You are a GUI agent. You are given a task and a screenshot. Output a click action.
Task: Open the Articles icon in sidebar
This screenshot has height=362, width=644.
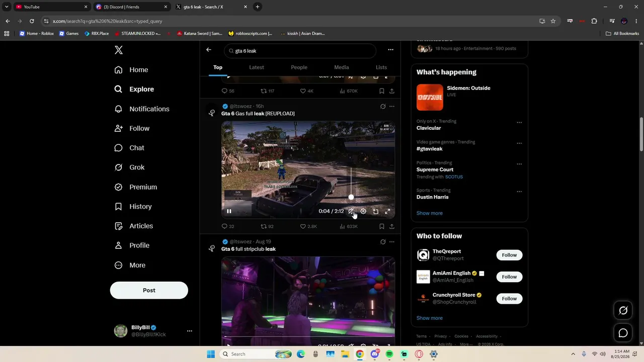point(118,226)
